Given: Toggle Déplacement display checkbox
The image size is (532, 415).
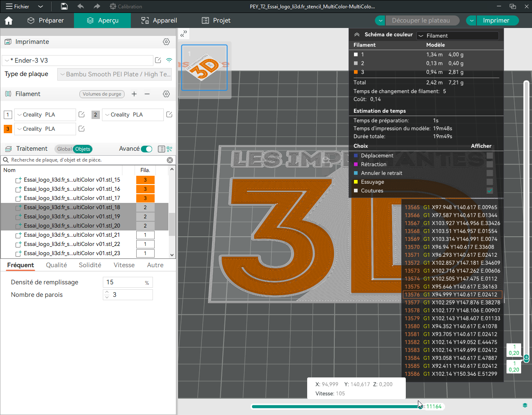Looking at the screenshot, I should (x=490, y=155).
